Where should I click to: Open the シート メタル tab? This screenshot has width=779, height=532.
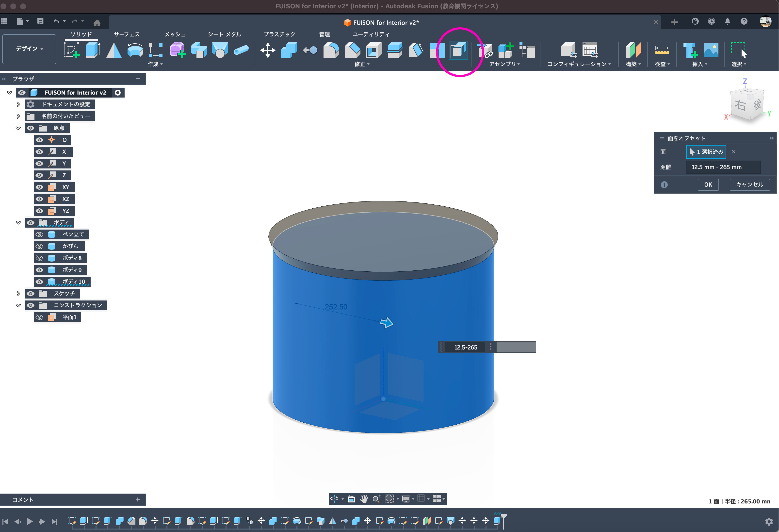coord(224,34)
